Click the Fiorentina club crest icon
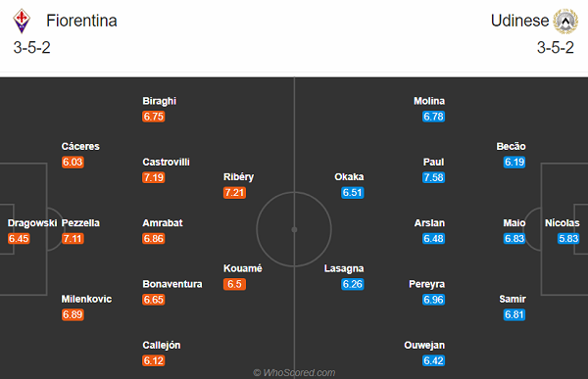 (x=22, y=21)
